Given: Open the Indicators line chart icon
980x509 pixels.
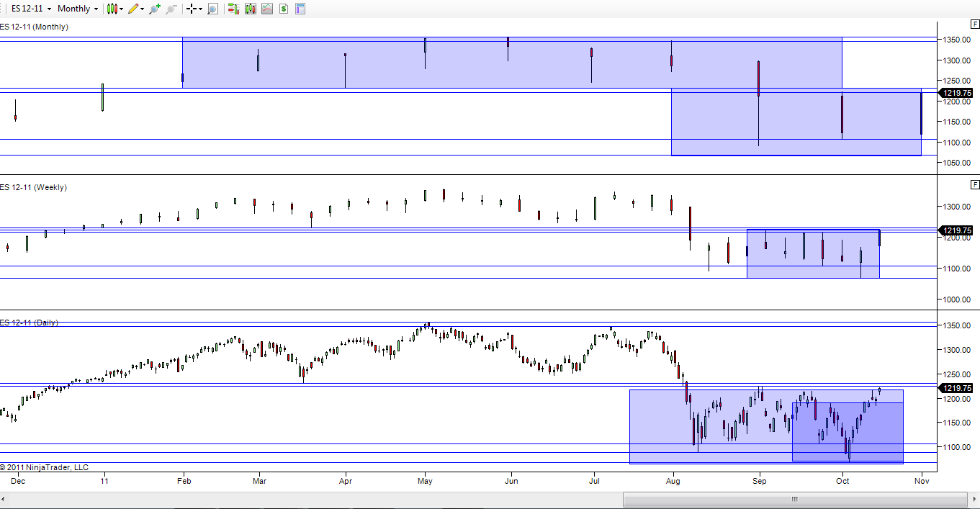Looking at the screenshot, I should coord(267,9).
